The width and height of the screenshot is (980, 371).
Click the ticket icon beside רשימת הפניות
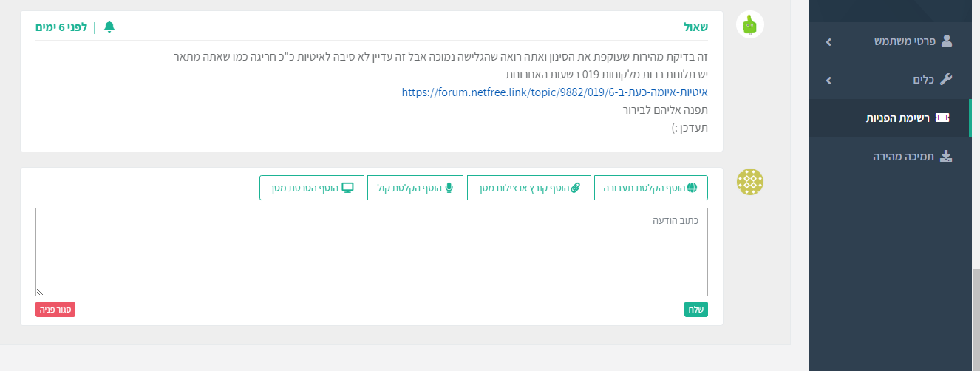click(942, 118)
